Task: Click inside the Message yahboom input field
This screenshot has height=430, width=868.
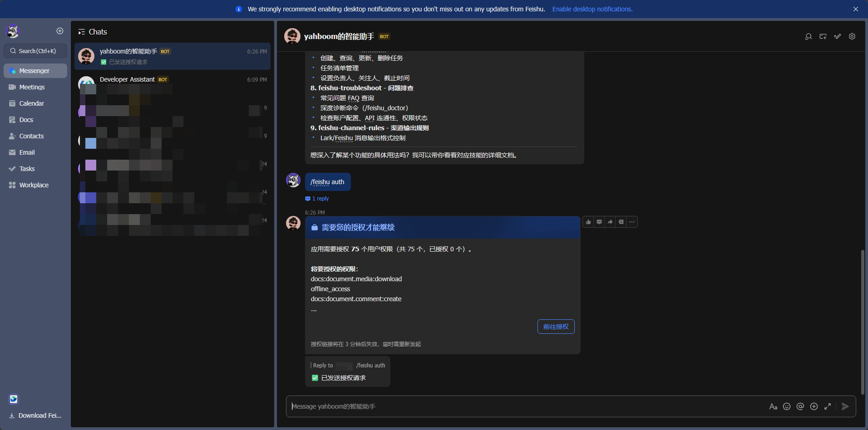Action: pyautogui.click(x=527, y=406)
